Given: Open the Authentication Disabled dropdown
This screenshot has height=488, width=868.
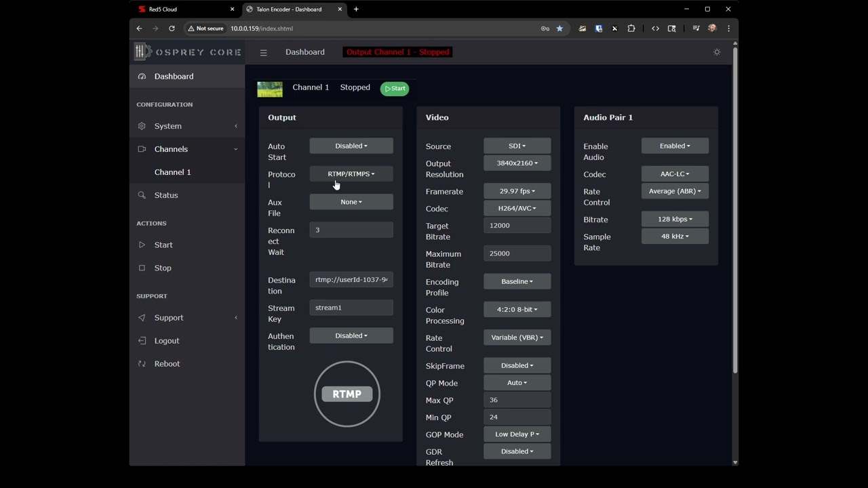Looking at the screenshot, I should [x=351, y=335].
